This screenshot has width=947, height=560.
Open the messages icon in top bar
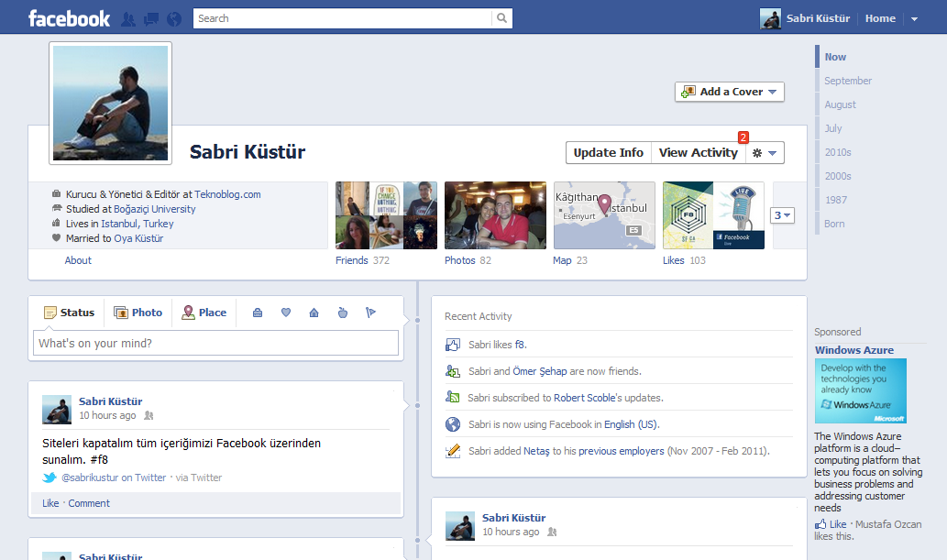pyautogui.click(x=151, y=19)
